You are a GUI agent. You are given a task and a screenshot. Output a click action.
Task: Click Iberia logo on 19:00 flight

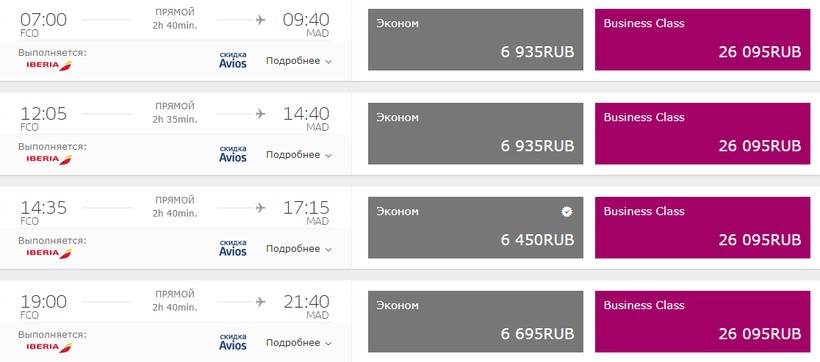49,347
